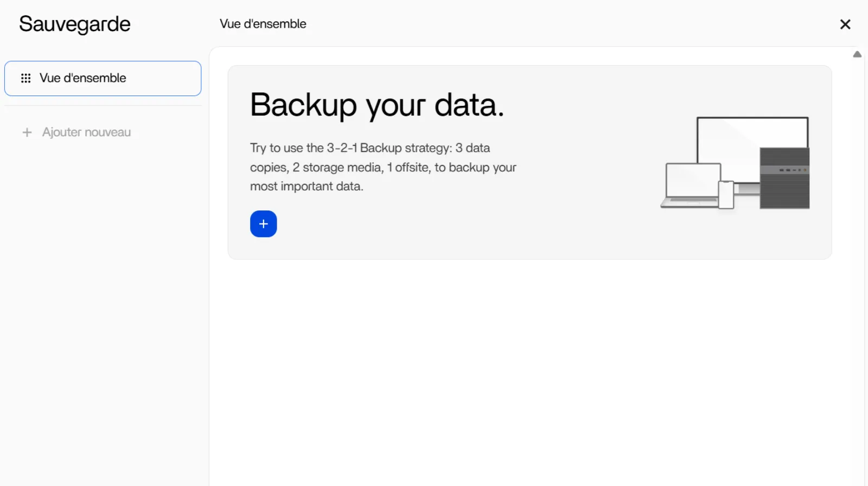Click the Sauvegarde app title
868x486 pixels.
coord(75,24)
